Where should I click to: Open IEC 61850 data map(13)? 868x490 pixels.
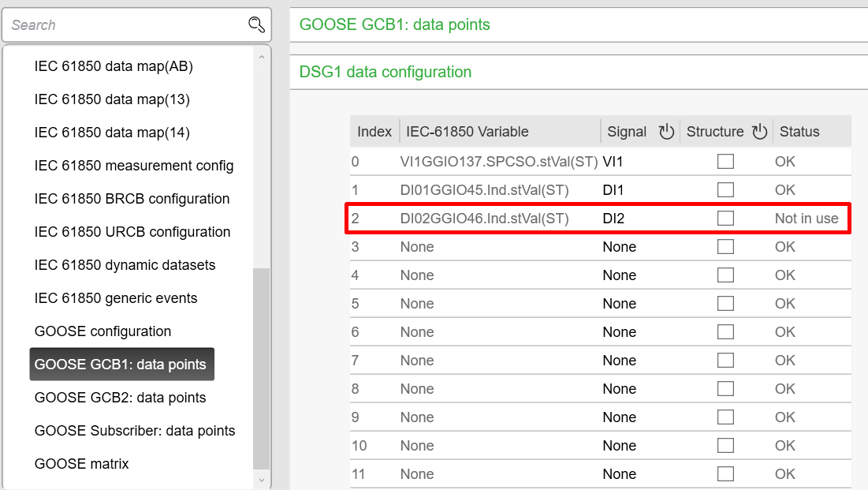click(x=112, y=99)
